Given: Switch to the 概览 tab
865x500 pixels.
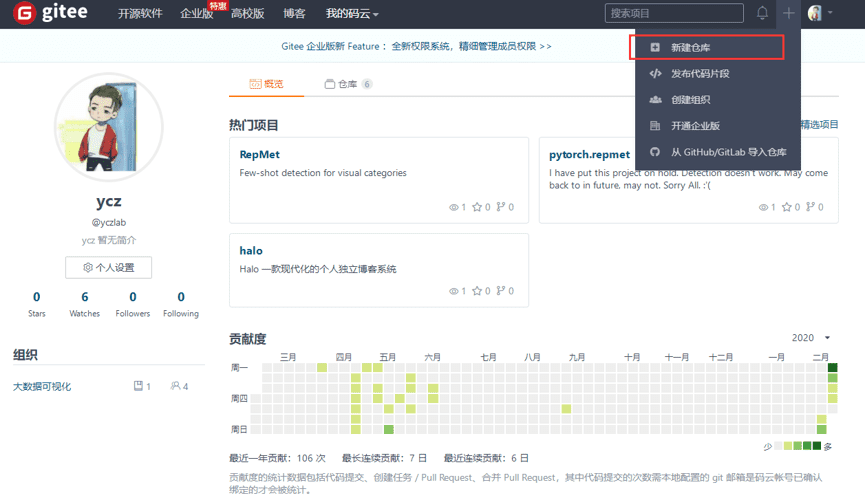Looking at the screenshot, I should coord(266,84).
